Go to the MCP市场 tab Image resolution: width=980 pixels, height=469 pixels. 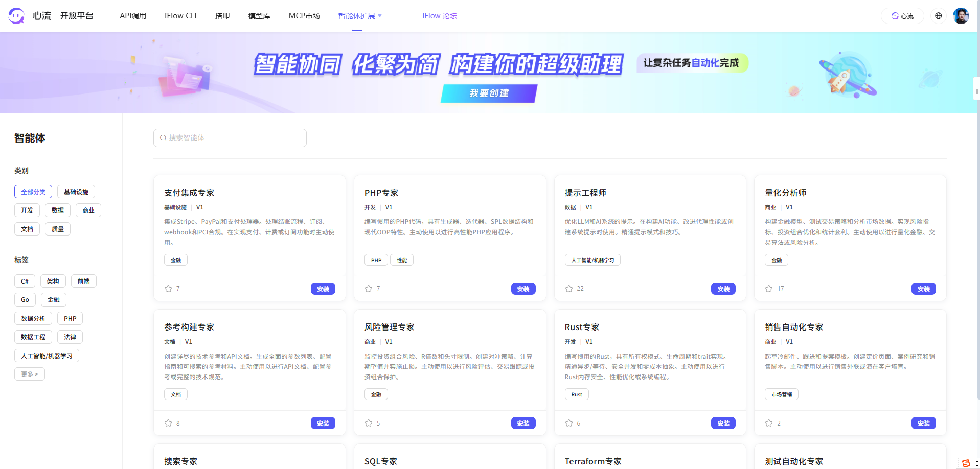(x=304, y=16)
